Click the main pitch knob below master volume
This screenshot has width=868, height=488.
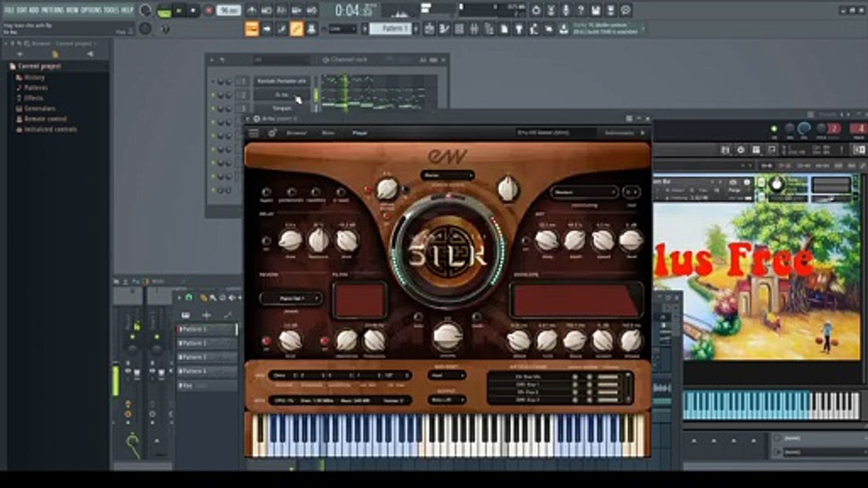(x=145, y=28)
